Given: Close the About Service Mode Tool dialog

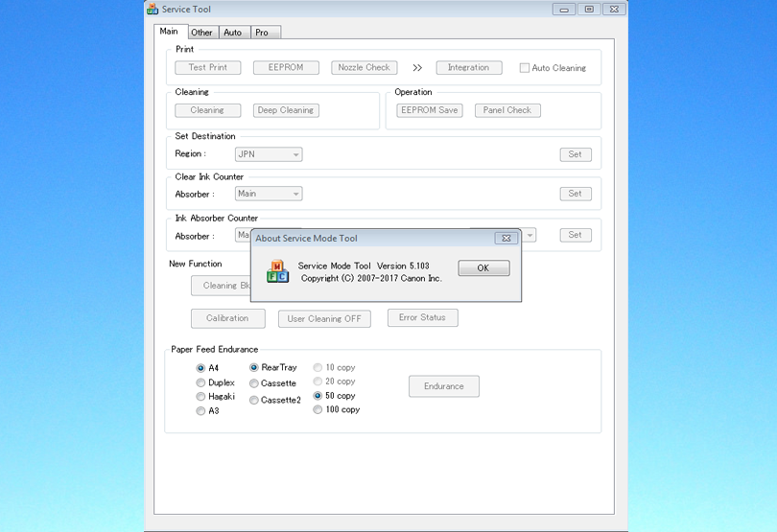Looking at the screenshot, I should tap(506, 239).
